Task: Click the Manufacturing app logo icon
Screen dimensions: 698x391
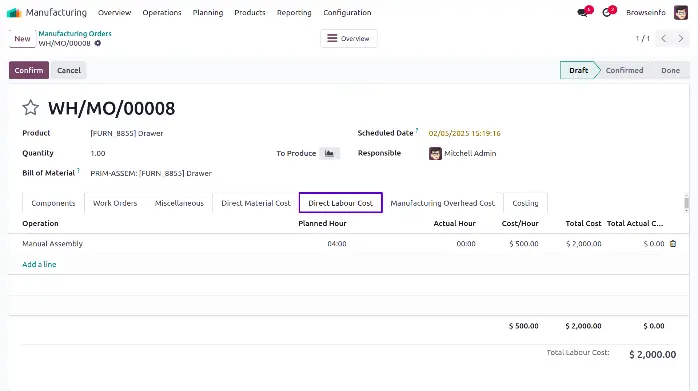Action: click(14, 12)
